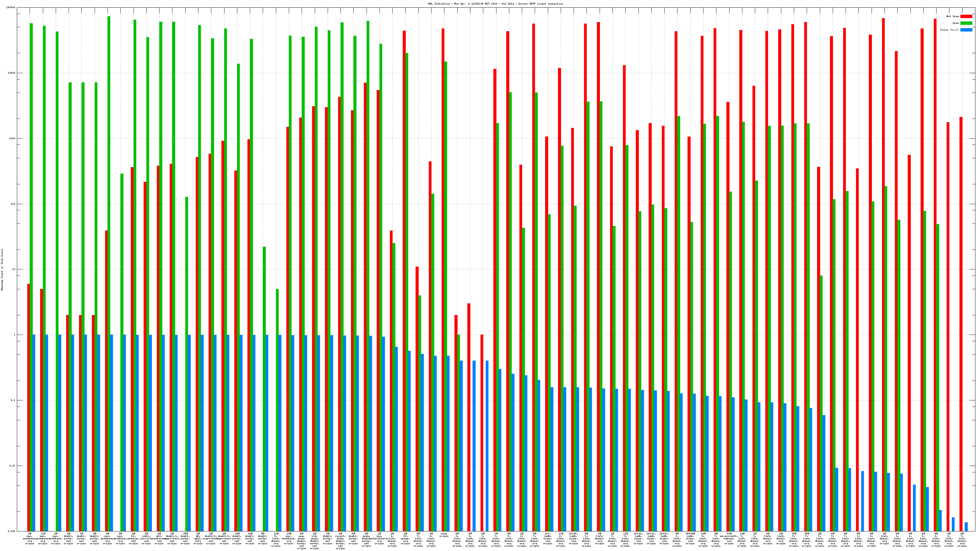Click the 100000 y-axis tick label
This screenshot has height=551, width=980.
(11, 8)
